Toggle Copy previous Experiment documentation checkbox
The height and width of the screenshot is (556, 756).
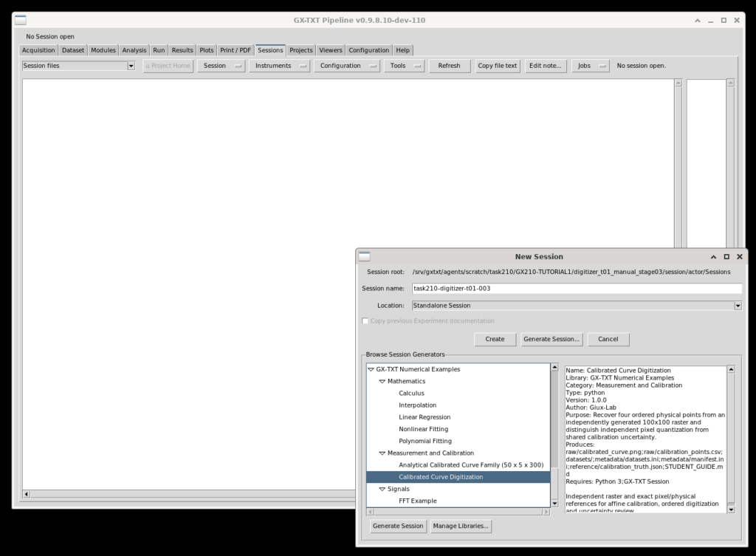coord(365,321)
